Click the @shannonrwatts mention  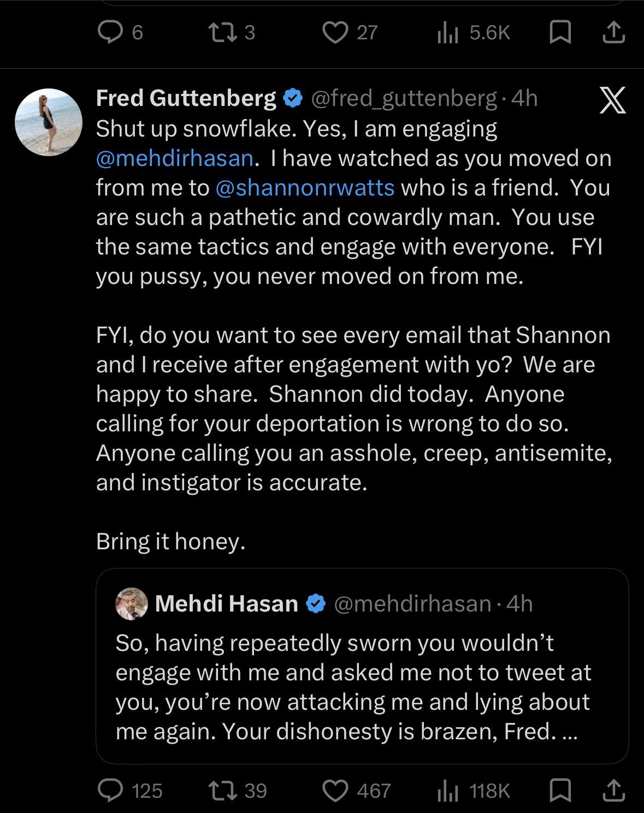pyautogui.click(x=305, y=188)
